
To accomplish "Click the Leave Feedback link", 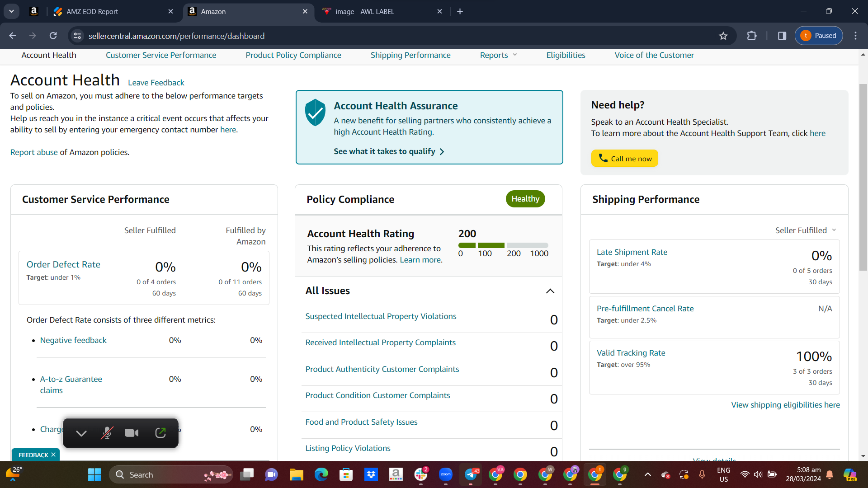I will (x=156, y=83).
